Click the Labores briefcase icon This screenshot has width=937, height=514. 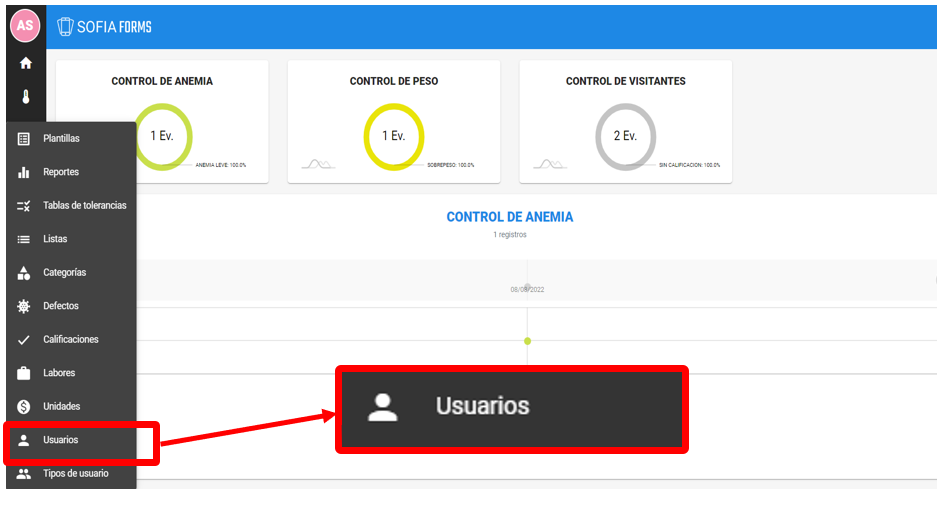(x=24, y=373)
